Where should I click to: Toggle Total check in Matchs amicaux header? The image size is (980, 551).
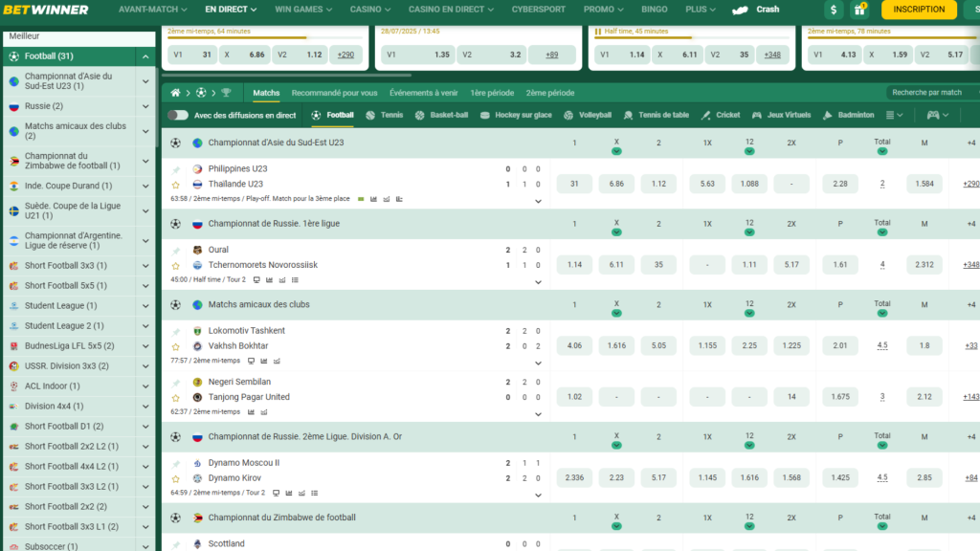coord(881,313)
